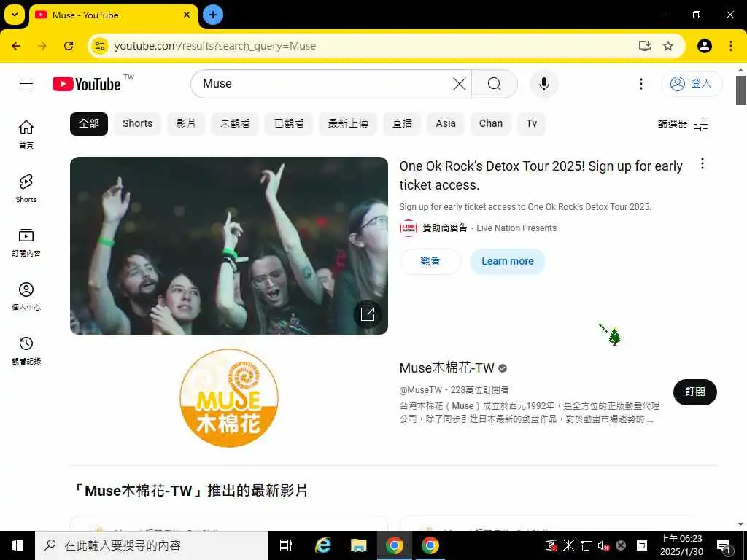View site information icon in address bar
Screen dimensions: 747x560
[x=99, y=46]
